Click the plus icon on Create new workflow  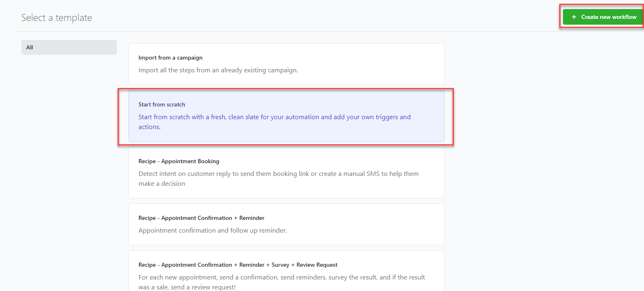coord(574,17)
